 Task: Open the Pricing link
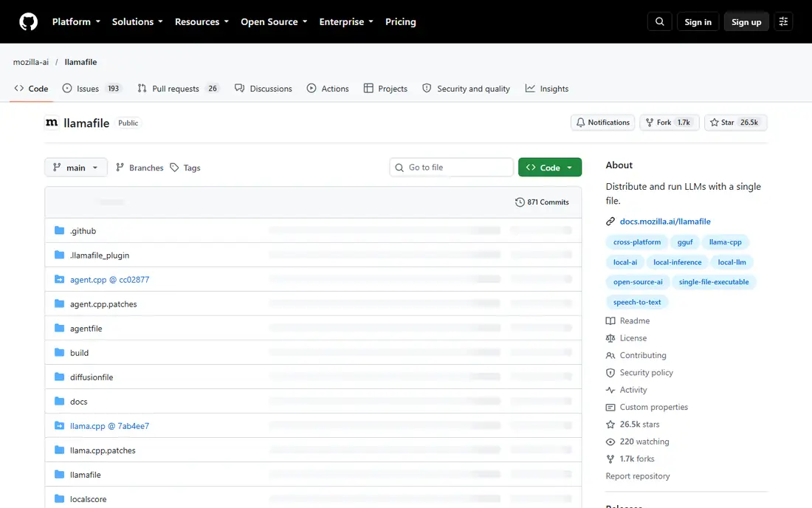coord(400,21)
